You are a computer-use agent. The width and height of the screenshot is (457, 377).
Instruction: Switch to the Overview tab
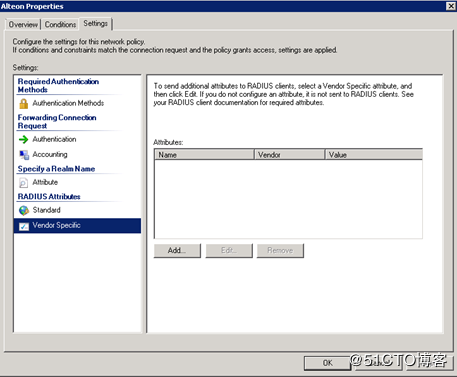[23, 24]
